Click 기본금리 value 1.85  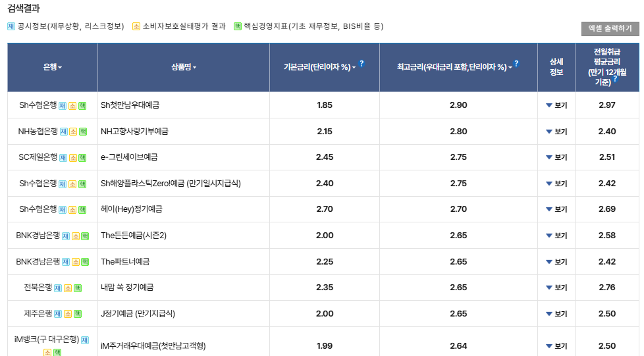pos(325,105)
